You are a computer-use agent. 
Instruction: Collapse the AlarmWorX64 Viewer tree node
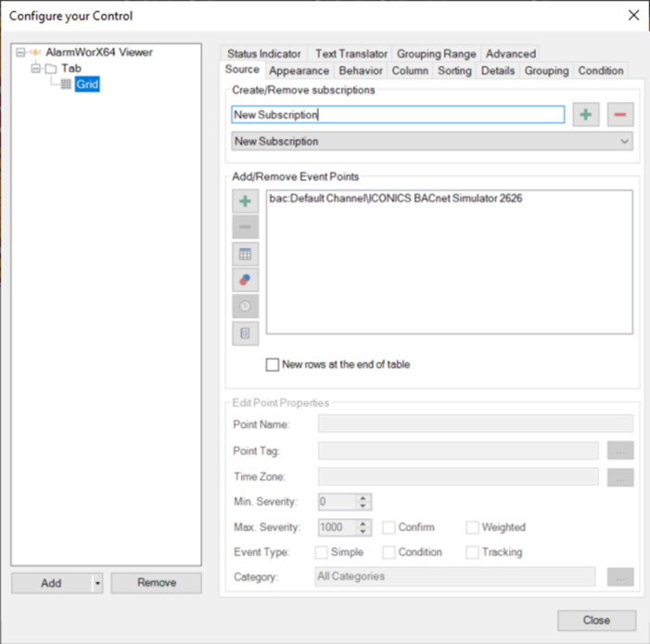coord(21,53)
